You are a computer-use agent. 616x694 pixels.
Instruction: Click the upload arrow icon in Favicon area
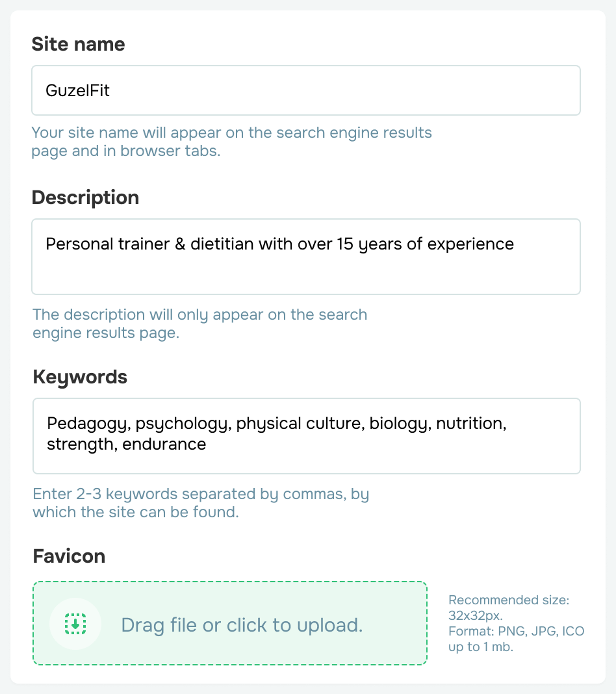tap(75, 624)
